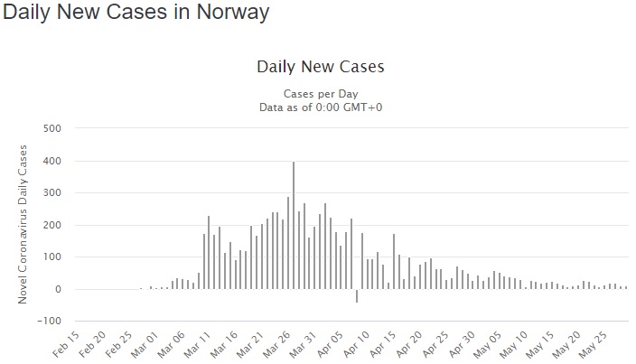Click the 300 y-axis label
The image size is (636, 364).
51,193
